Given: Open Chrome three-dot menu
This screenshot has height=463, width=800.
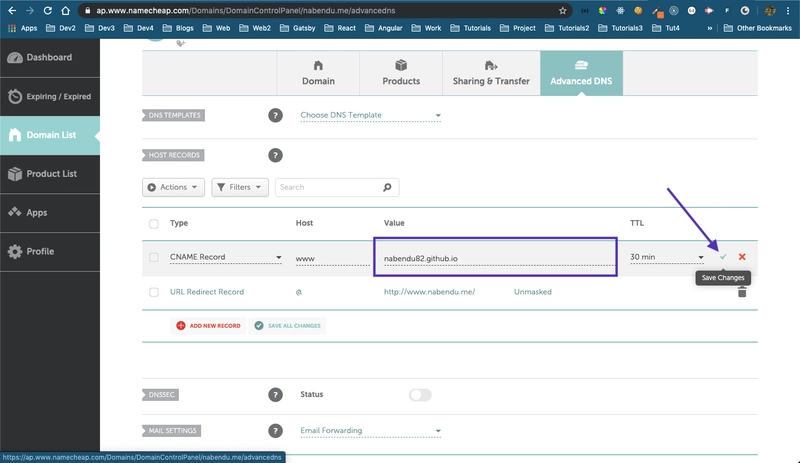Looking at the screenshot, I should pyautogui.click(x=788, y=10).
